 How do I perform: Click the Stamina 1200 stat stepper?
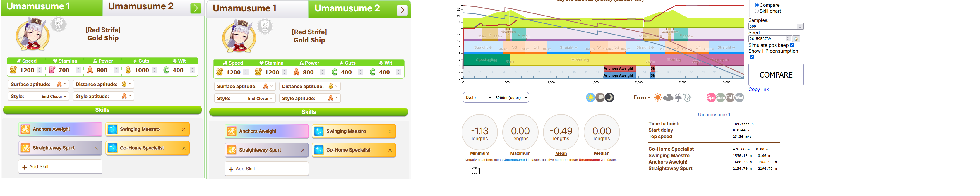tap(285, 72)
